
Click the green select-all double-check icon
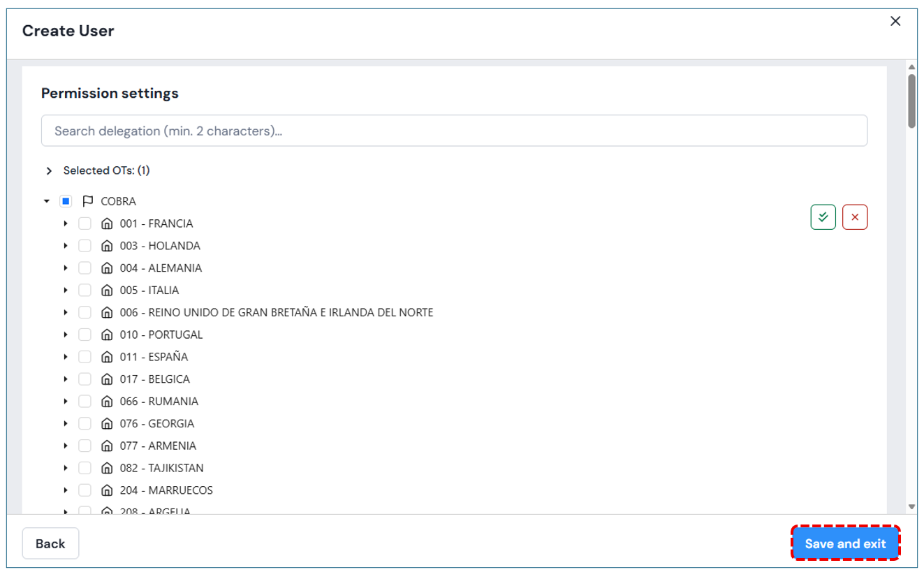click(823, 217)
